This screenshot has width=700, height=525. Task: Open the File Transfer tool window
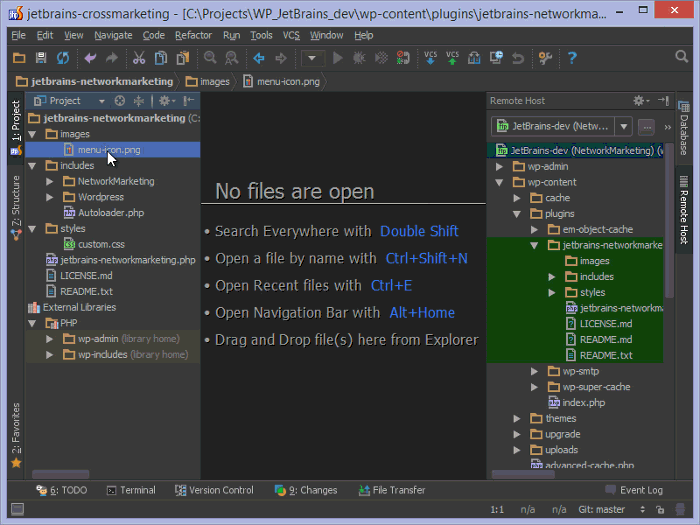392,490
